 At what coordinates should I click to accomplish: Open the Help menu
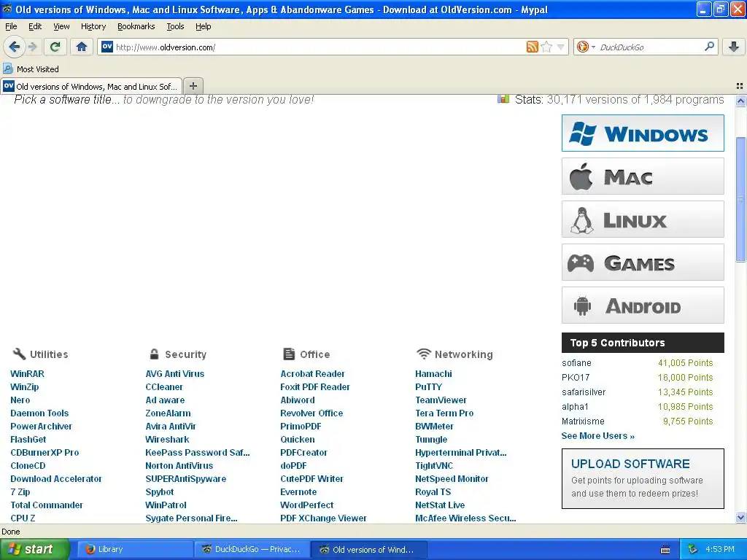pos(203,26)
